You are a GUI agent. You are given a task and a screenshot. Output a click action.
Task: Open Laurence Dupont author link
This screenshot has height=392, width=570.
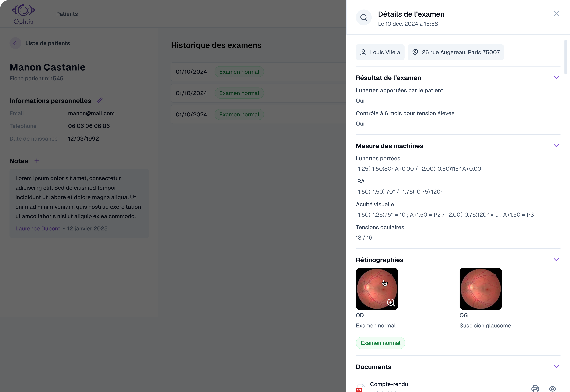point(38,228)
